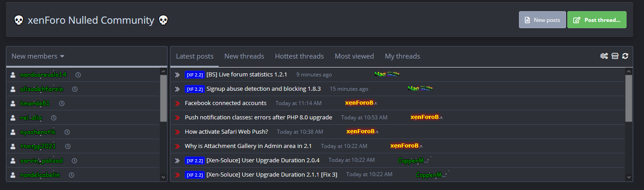Refresh the forum statistics list

625,56
